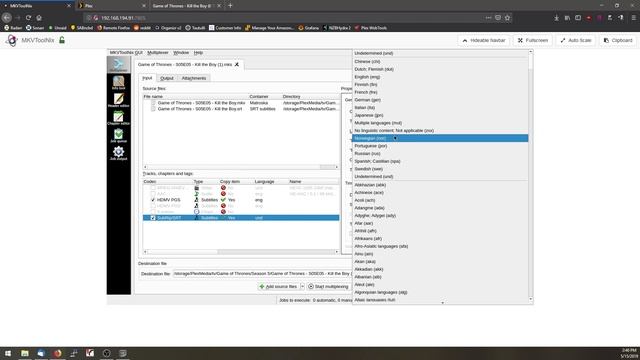Screen dimensions: 640x360
Task: Click the language list vertical scrollbar
Action: pyautogui.click(x=531, y=176)
